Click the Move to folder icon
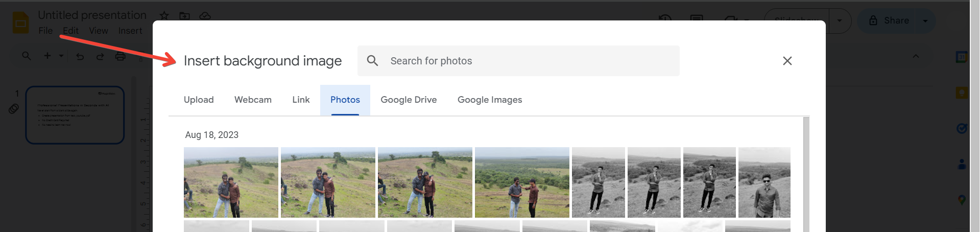The height and width of the screenshot is (232, 980). [x=184, y=16]
